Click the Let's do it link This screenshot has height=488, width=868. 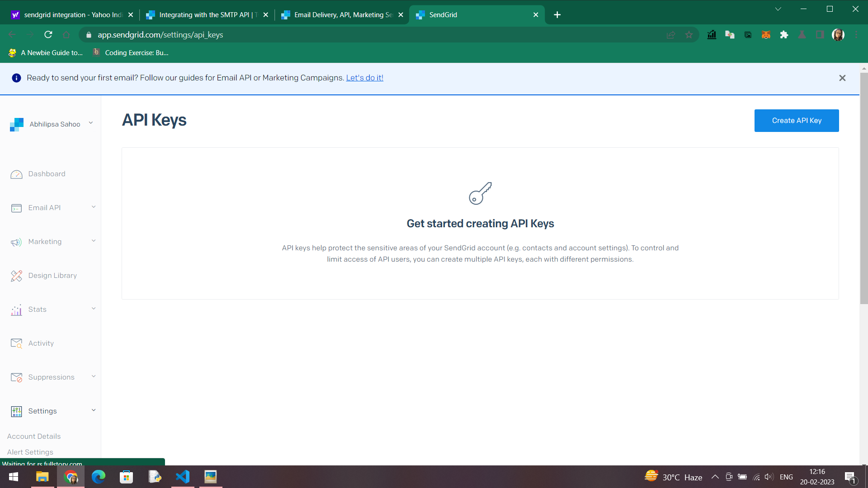click(365, 78)
